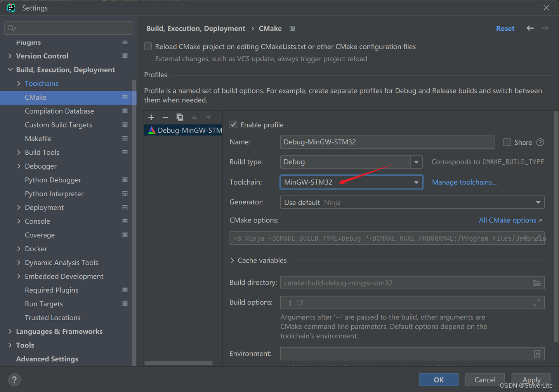Click the search magnifier icon
This screenshot has height=392, width=559.
[12, 28]
